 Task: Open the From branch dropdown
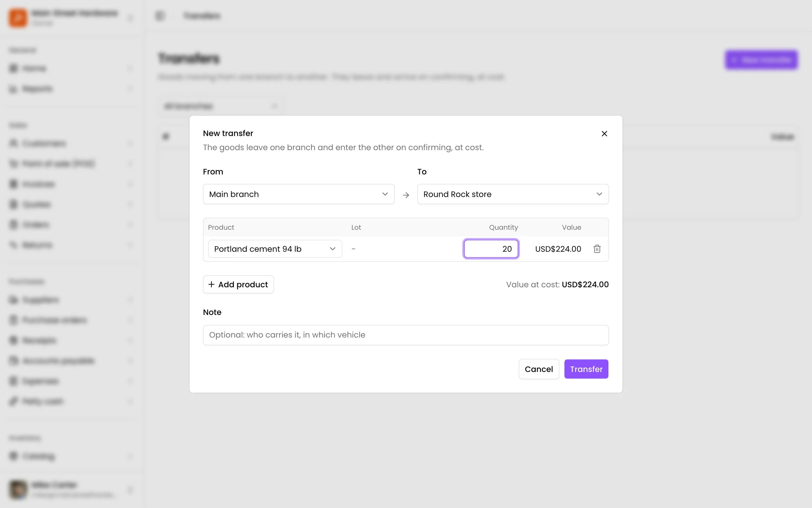point(299,194)
